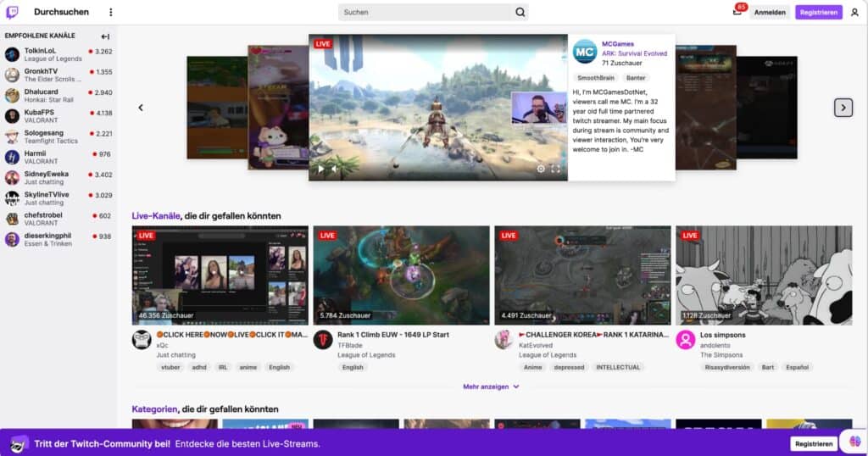Screen dimensions: 868x456
Task: Open featured player settings gear
Action: [x=540, y=169]
